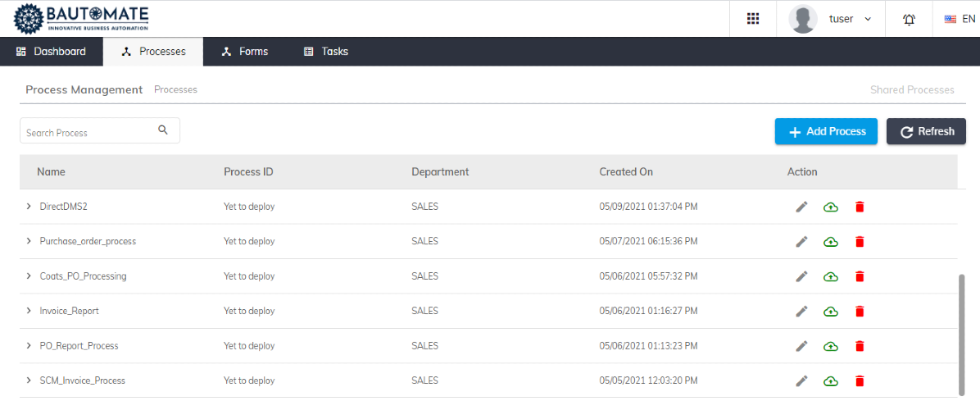Viewport: 980px width, 410px height.
Task: Delete the SCM_Invoice_Process with trash icon
Action: (x=860, y=380)
